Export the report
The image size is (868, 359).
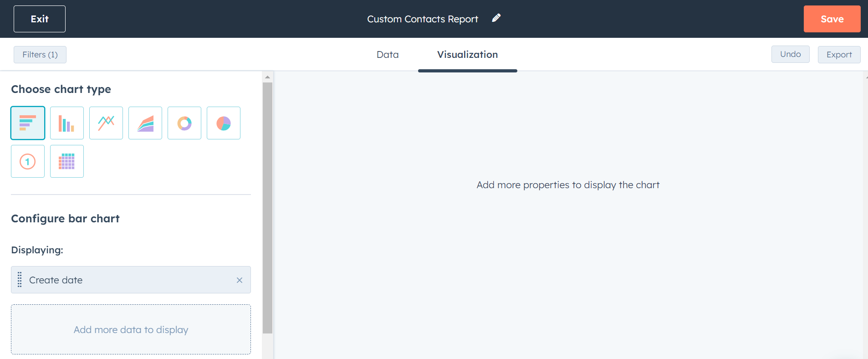[839, 55]
